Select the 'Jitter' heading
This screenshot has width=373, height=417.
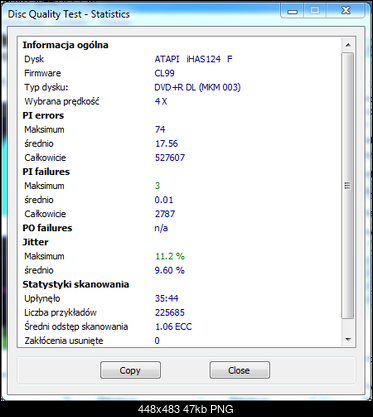[35, 242]
